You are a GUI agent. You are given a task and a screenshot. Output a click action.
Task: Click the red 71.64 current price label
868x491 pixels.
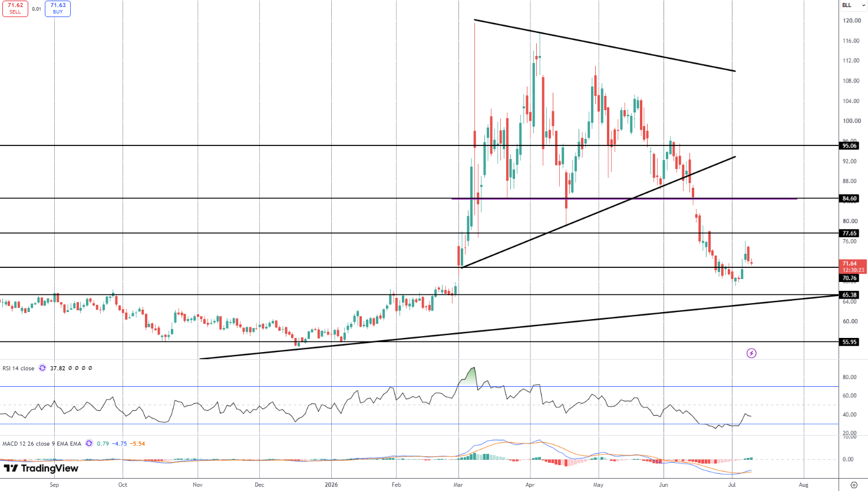pyautogui.click(x=853, y=267)
